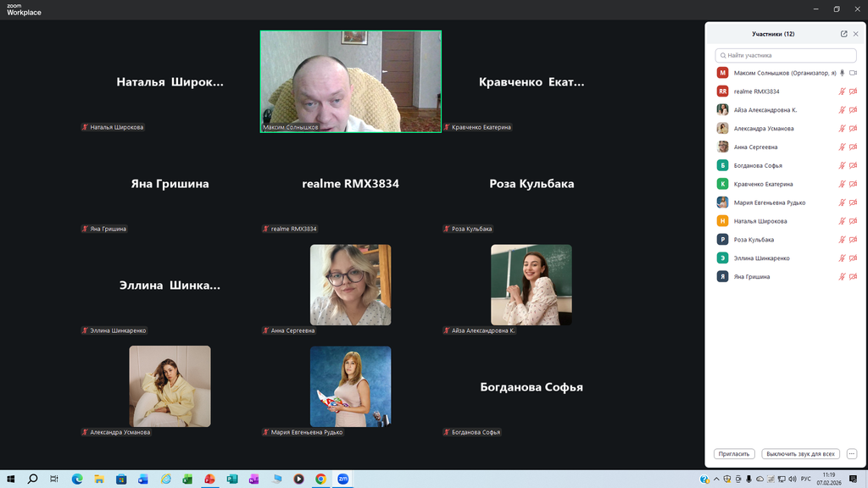Pop out the participants panel
The image size is (868, 488).
[843, 34]
